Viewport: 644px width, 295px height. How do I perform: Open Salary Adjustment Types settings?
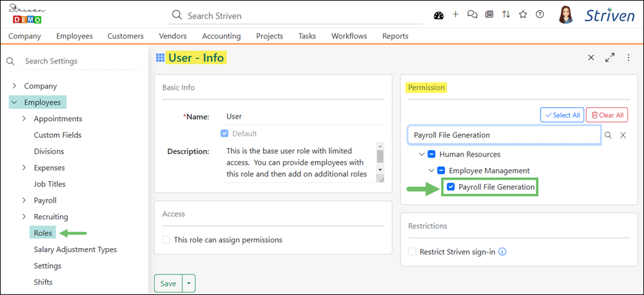75,249
